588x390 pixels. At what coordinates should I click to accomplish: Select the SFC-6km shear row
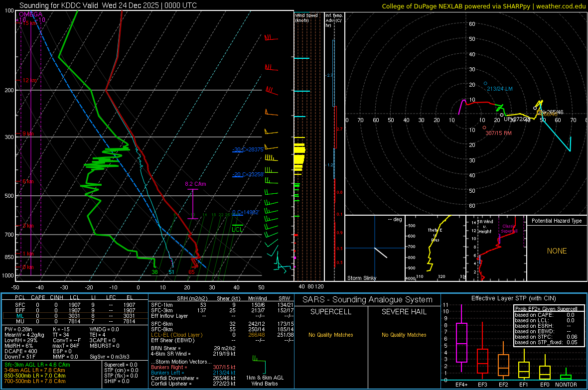[222, 324]
